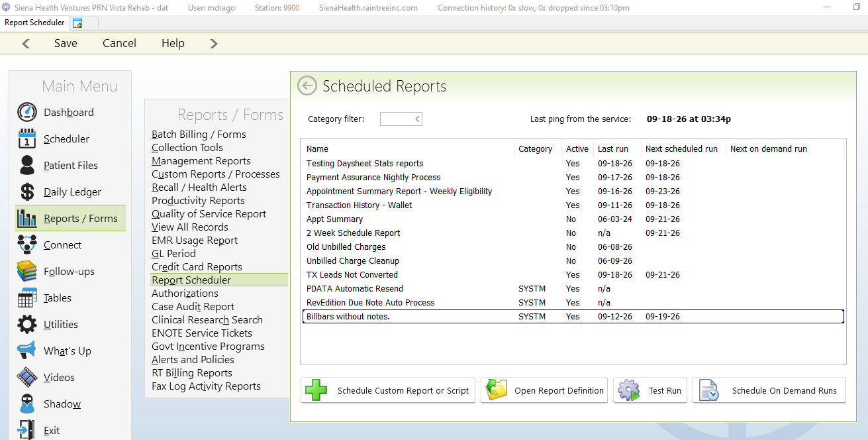Viewport: 868px width, 440px height.
Task: Open Custom Reports / Processes
Action: (216, 174)
